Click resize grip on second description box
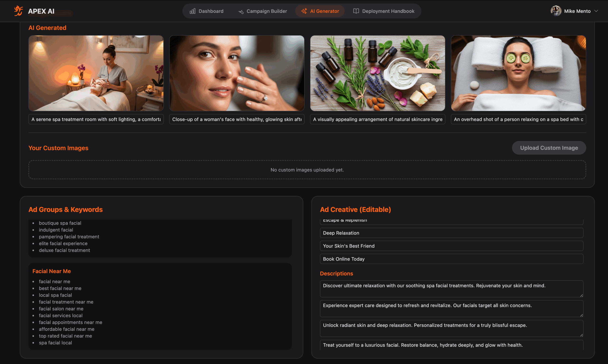 [x=581, y=315]
